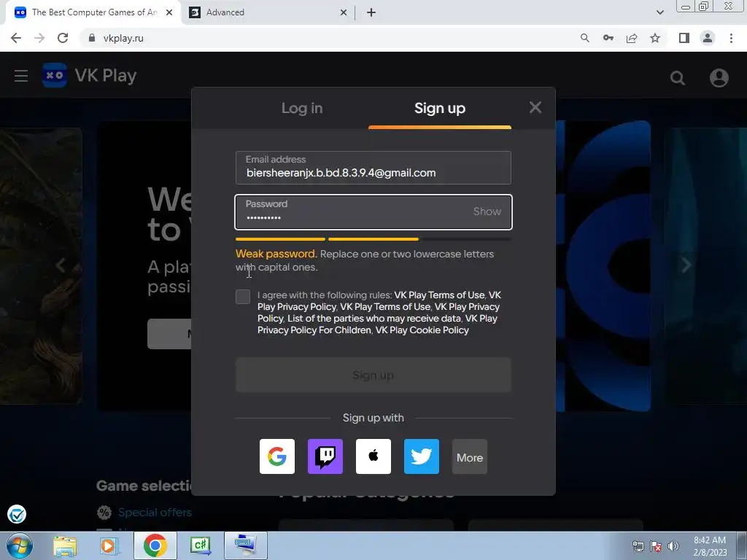Select the Sign up tab

point(440,108)
